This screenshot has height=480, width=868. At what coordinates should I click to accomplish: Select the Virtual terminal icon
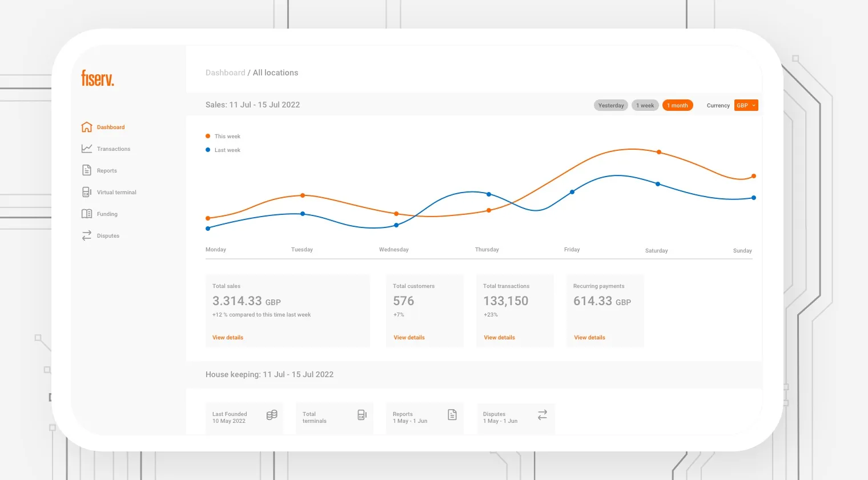(87, 191)
